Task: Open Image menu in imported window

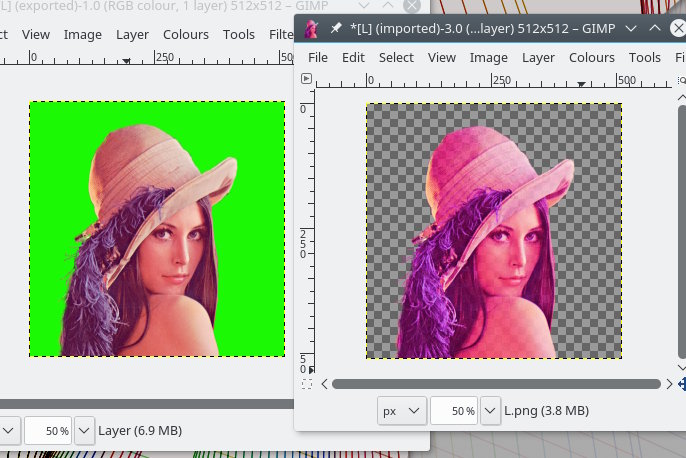Action: coord(489,57)
